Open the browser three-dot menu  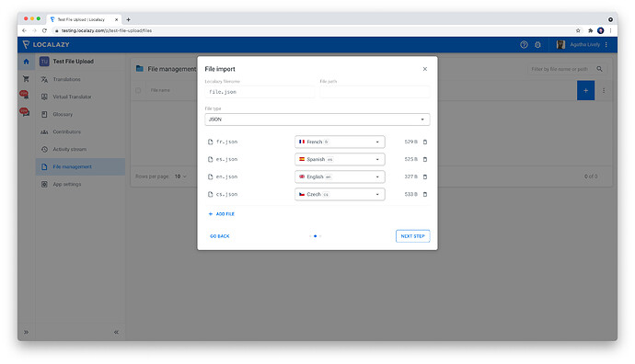(x=610, y=30)
